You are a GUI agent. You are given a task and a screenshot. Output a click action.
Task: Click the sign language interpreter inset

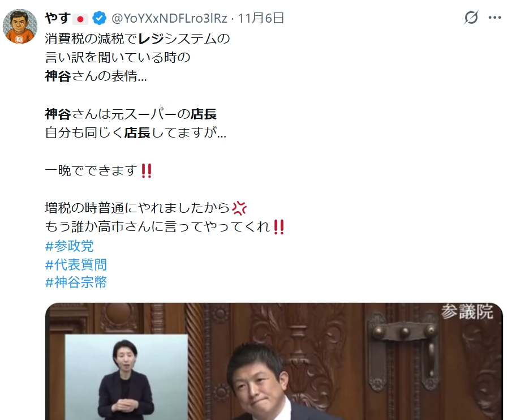[126, 377]
